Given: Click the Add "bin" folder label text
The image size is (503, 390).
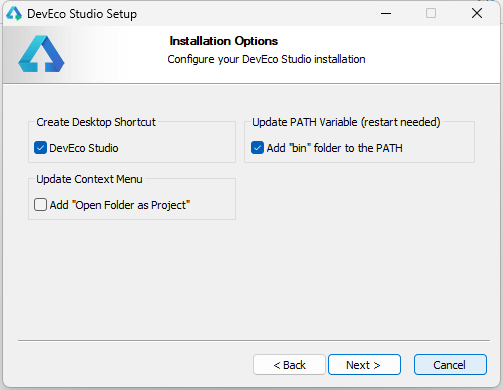Looking at the screenshot, I should [335, 148].
